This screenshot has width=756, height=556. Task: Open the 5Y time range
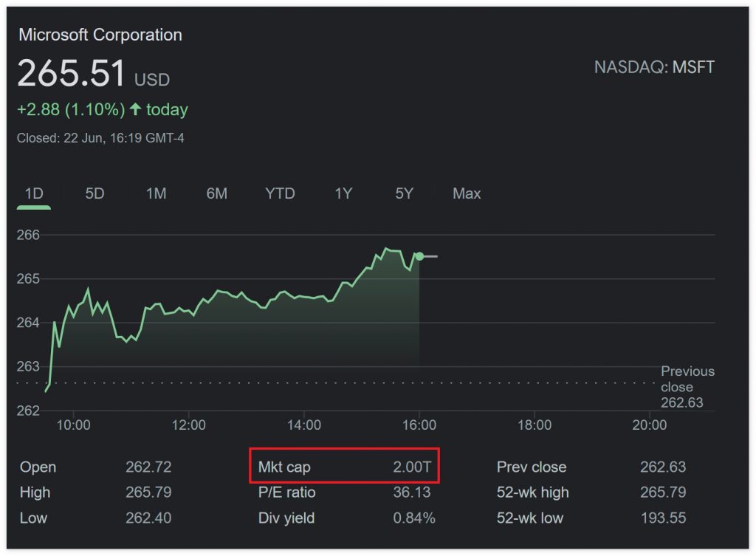point(404,193)
